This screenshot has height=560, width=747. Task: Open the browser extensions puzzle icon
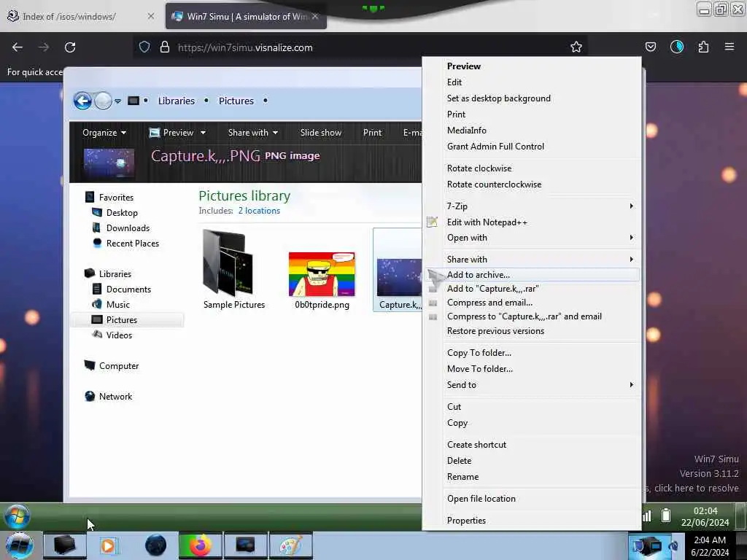tap(703, 47)
